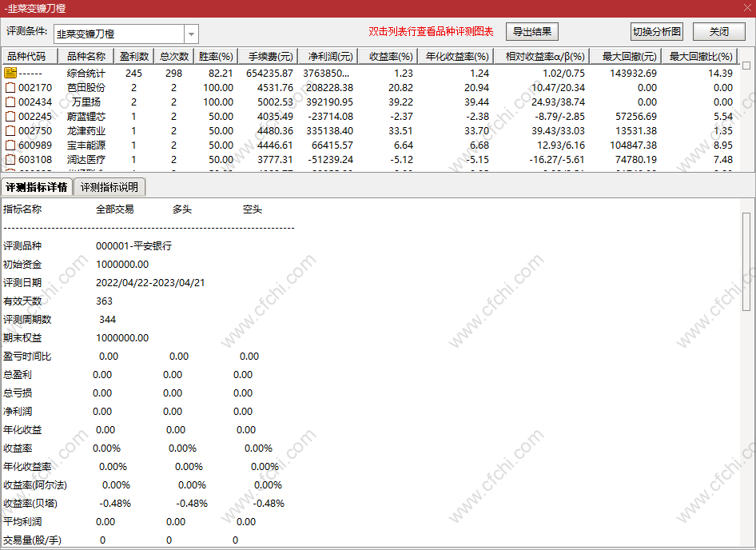This screenshot has height=550, width=756.
Task: Select the 宝丰能源 row
Action: pyautogui.click(x=370, y=145)
